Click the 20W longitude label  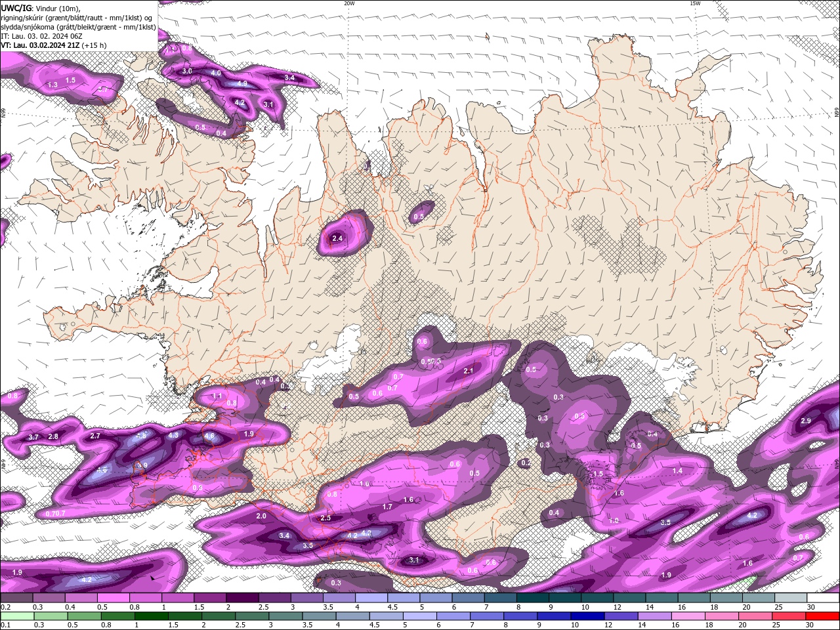pos(349,3)
